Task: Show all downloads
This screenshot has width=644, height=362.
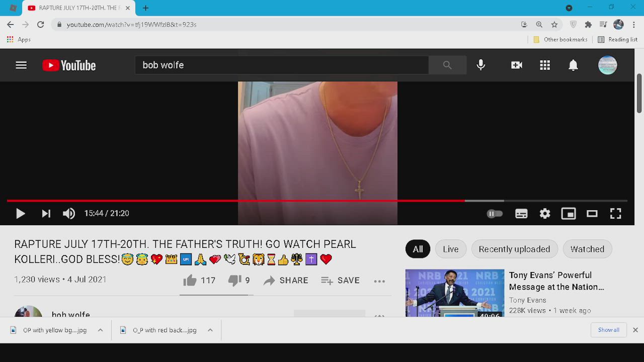Action: 608,330
